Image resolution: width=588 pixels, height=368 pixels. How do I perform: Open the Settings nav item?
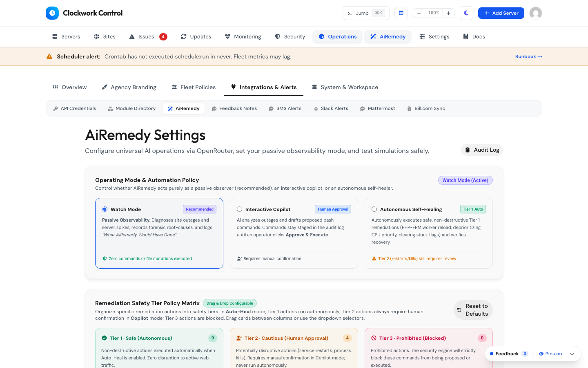(x=434, y=37)
